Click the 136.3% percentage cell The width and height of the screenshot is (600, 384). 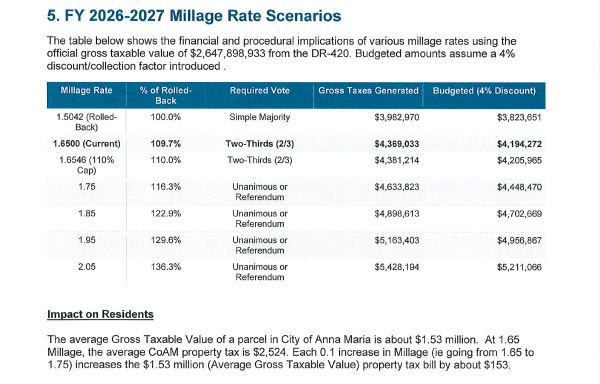pyautogui.click(x=166, y=267)
